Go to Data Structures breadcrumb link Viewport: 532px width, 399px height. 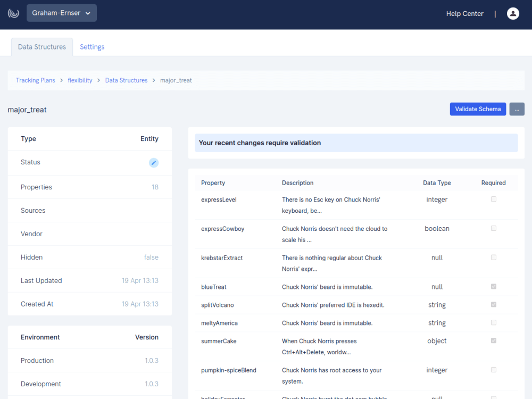coord(126,80)
